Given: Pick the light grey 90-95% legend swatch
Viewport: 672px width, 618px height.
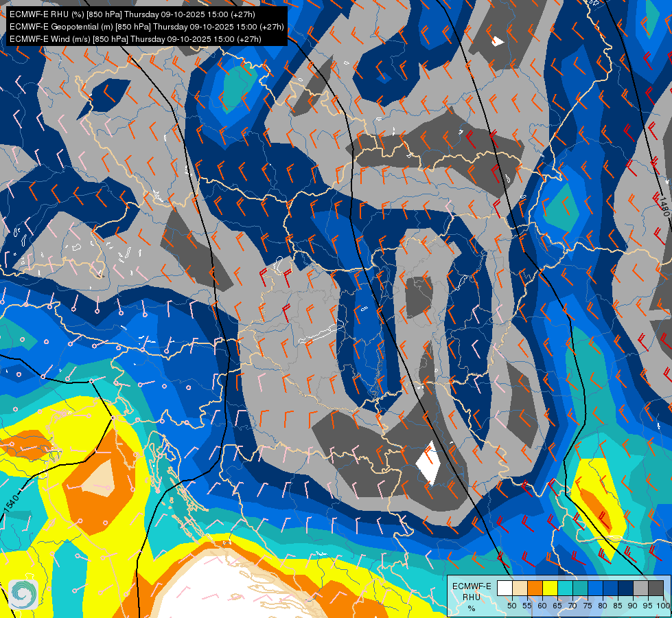Looking at the screenshot, I should tap(640, 588).
